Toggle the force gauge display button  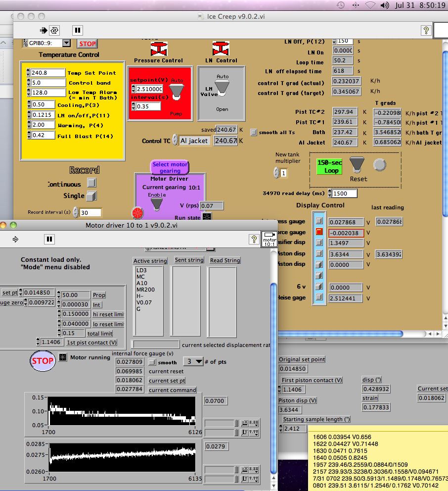[x=319, y=232]
